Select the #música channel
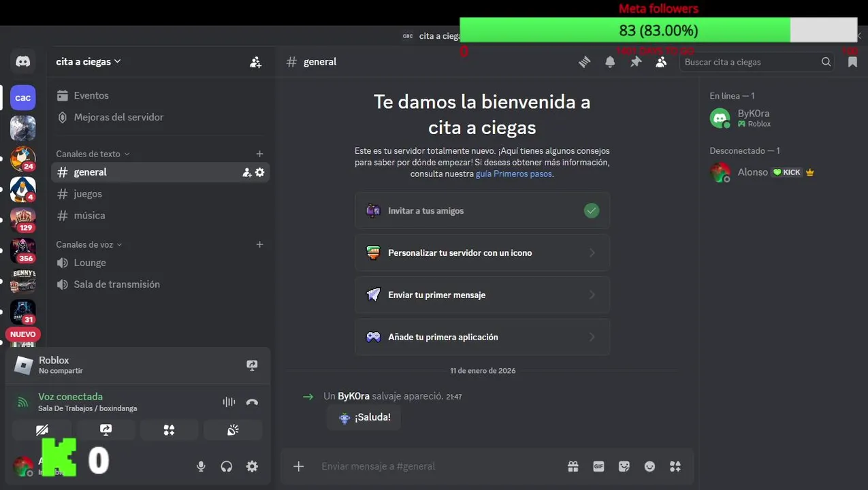 [x=160, y=216]
